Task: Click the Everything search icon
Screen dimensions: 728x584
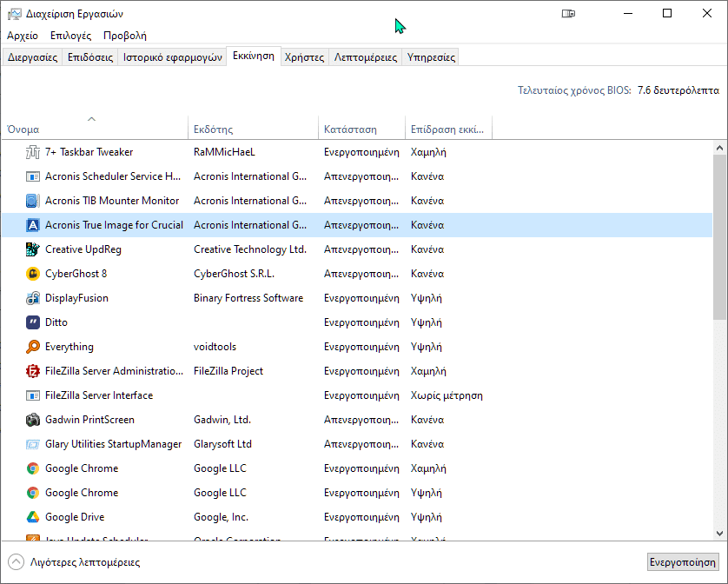Action: [32, 347]
